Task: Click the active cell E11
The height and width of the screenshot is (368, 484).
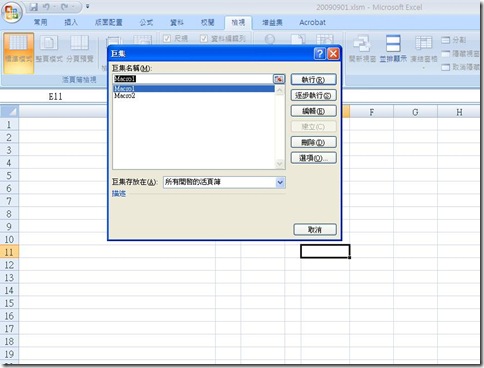Action: pyautogui.click(x=325, y=251)
